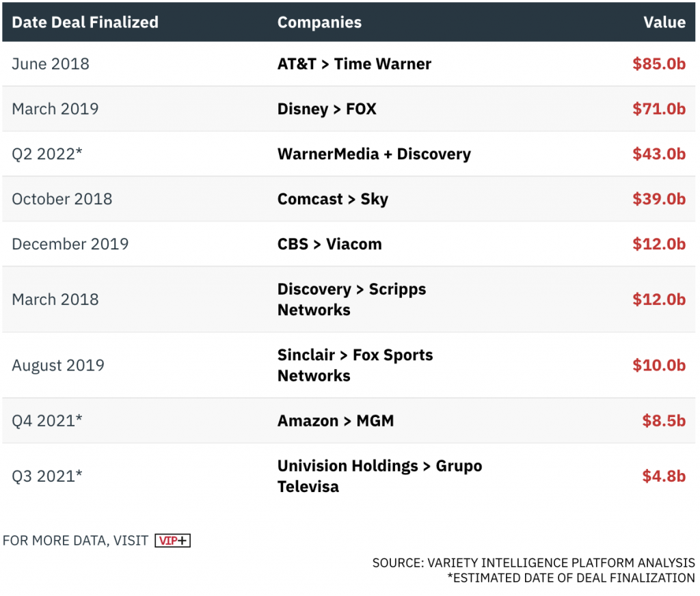
Task: Click the "Companies" column header
Action: [x=319, y=22]
